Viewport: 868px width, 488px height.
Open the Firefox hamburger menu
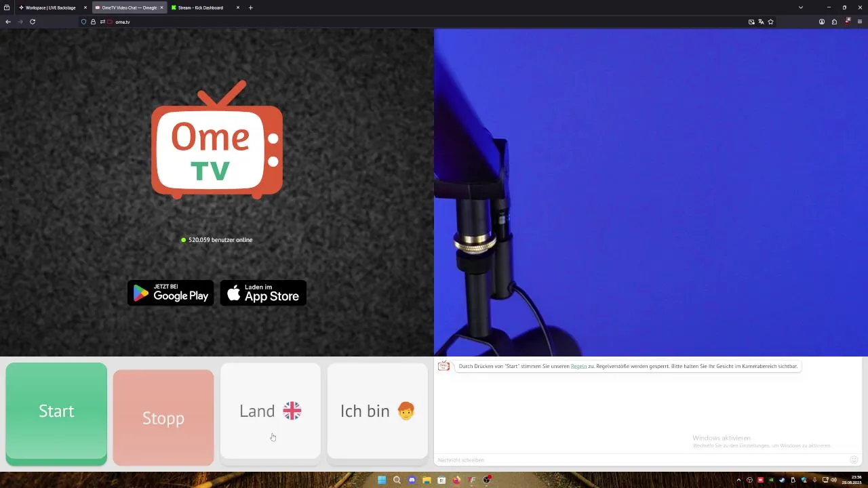[860, 22]
